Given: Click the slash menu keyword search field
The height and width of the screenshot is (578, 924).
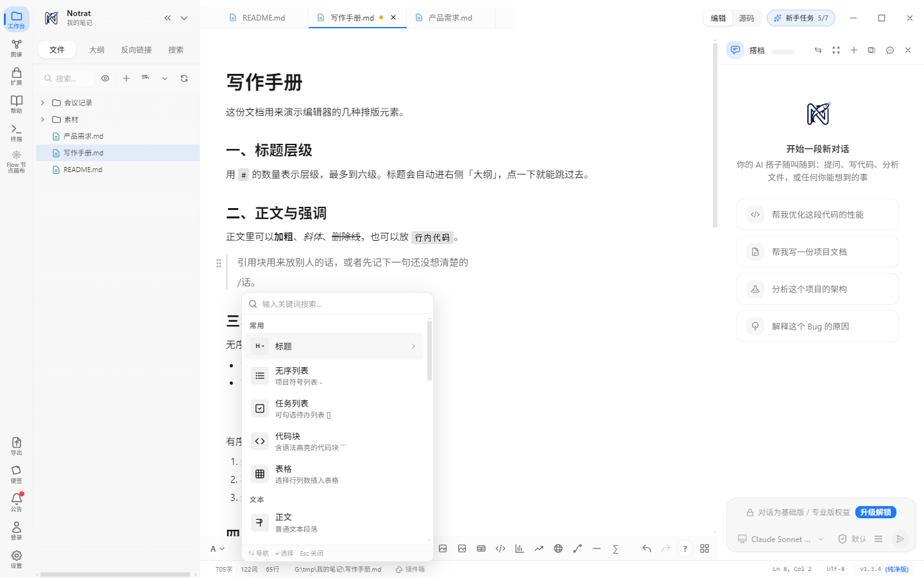Looking at the screenshot, I should tap(338, 304).
